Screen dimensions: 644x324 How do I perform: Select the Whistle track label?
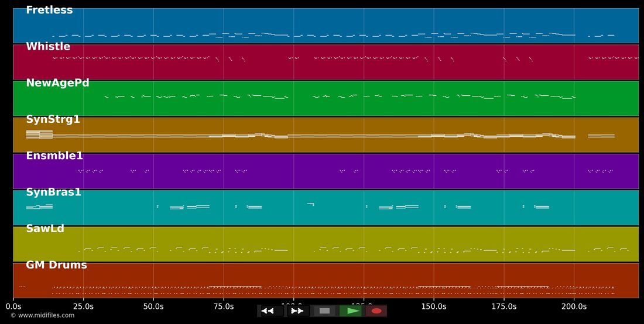coord(48,46)
